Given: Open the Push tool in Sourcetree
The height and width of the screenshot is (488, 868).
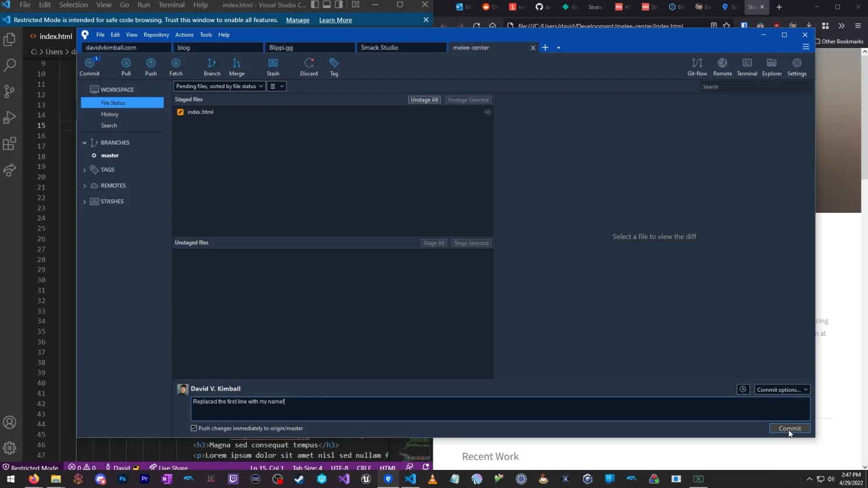Looking at the screenshot, I should point(150,64).
